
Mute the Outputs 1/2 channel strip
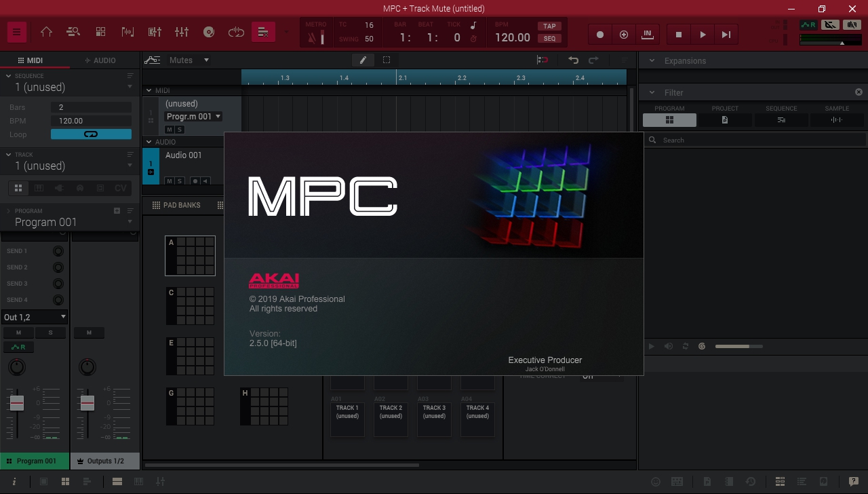[88, 332]
